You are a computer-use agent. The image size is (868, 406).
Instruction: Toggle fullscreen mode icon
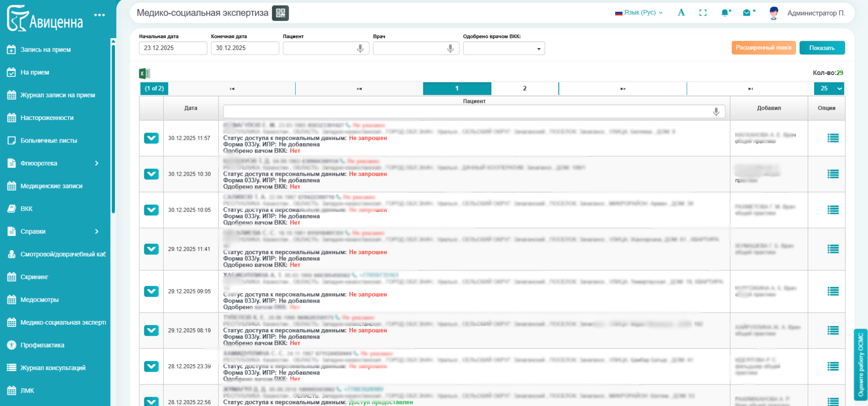703,13
